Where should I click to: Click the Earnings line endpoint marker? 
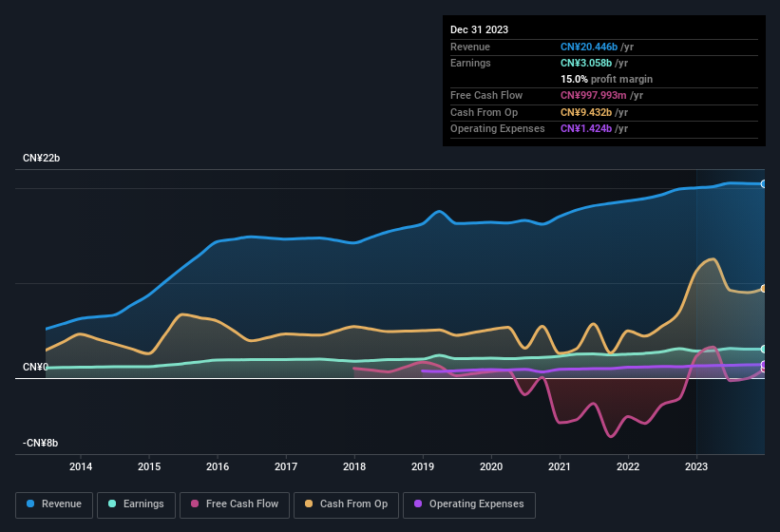click(x=764, y=350)
